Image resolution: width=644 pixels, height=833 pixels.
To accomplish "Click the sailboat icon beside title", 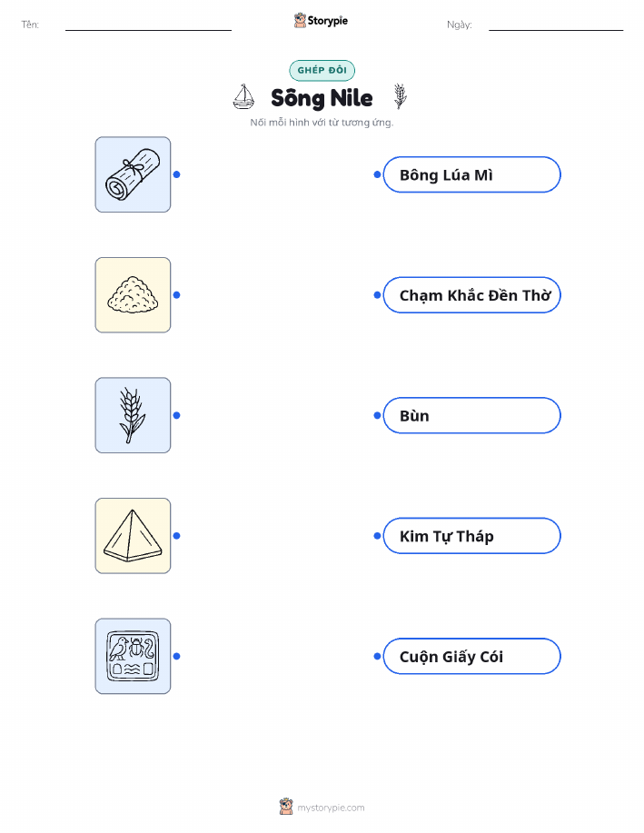I will pyautogui.click(x=243, y=96).
